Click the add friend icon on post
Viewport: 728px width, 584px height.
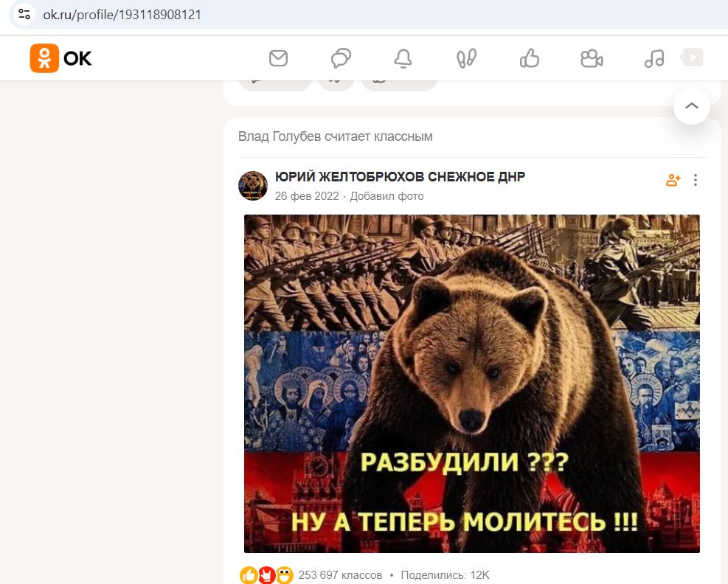click(673, 180)
